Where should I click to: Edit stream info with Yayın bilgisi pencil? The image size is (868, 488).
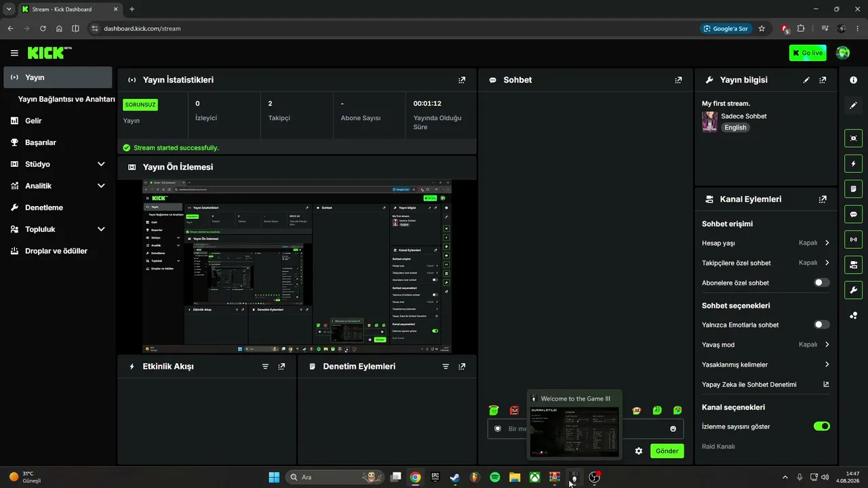pyautogui.click(x=806, y=80)
